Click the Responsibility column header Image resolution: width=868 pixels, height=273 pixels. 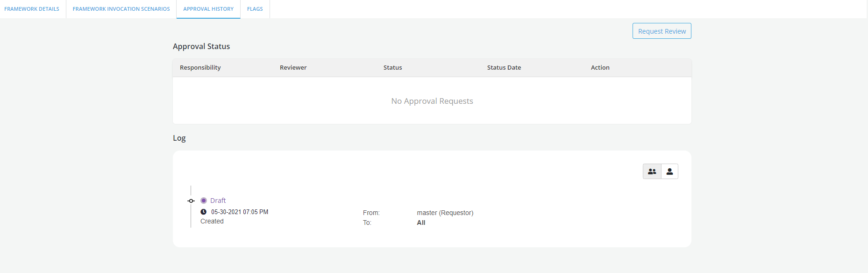coord(200,68)
